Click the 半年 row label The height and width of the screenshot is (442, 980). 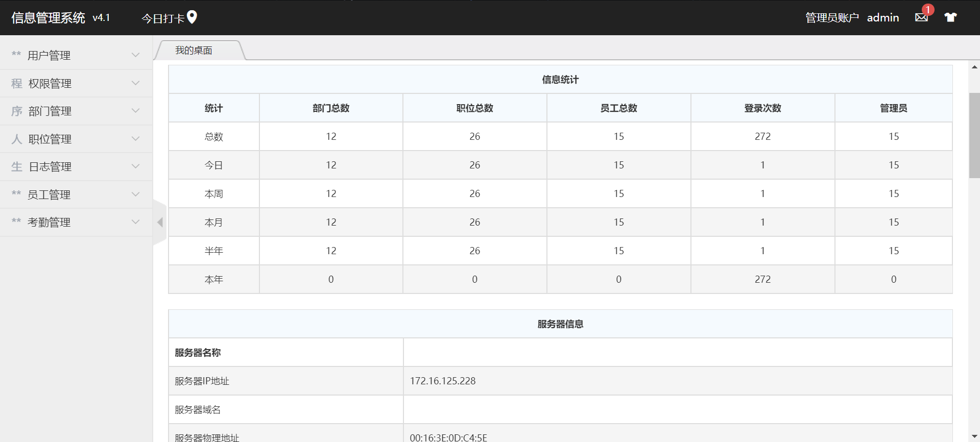(214, 251)
